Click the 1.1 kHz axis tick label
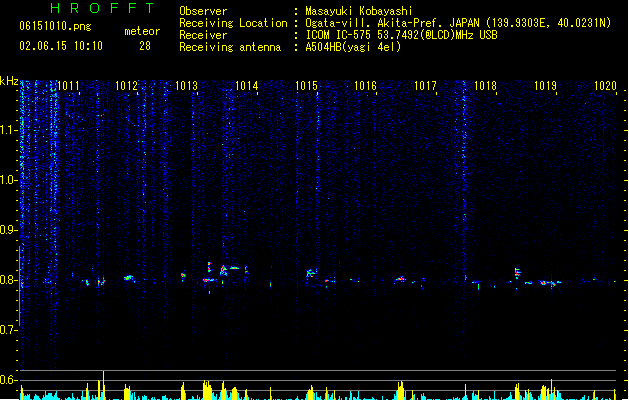 [8, 130]
